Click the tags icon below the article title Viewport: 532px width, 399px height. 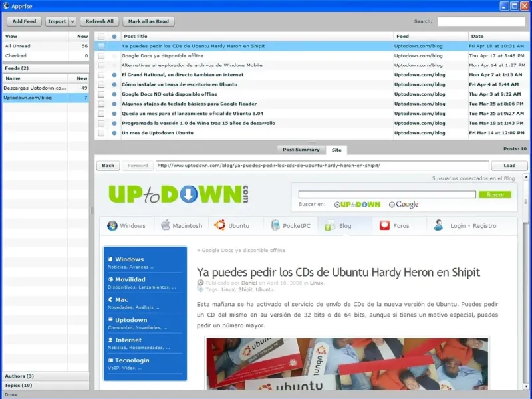pyautogui.click(x=200, y=289)
